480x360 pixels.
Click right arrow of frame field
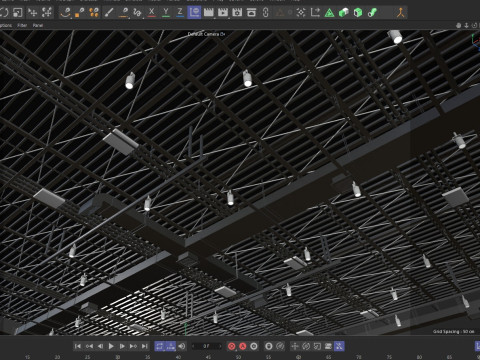[x=220, y=346]
